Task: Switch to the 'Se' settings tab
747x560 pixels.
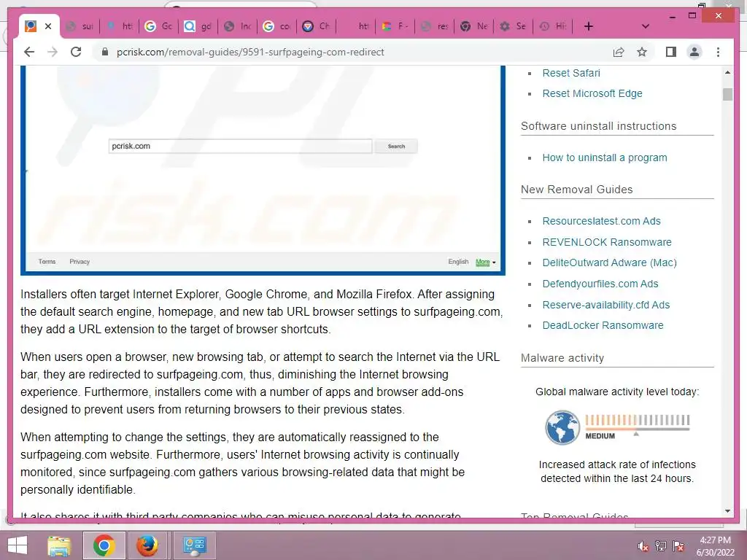Action: pos(514,26)
